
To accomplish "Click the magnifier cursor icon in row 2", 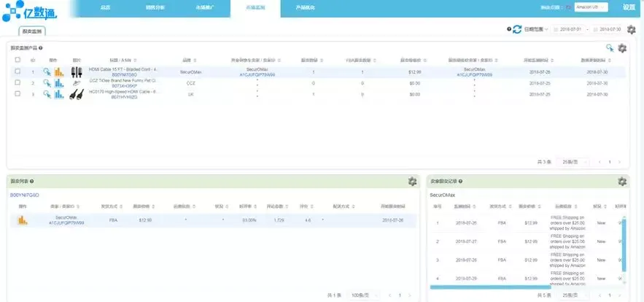I will point(47,83).
